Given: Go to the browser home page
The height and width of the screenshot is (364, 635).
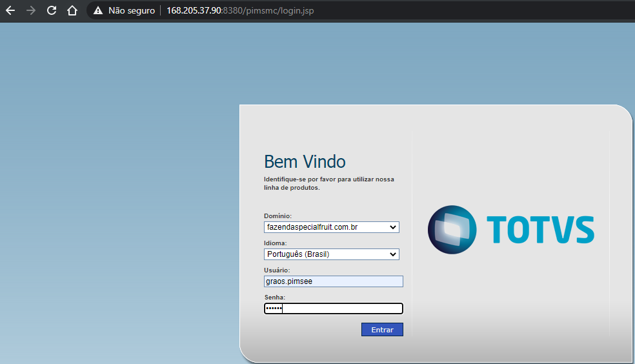Looking at the screenshot, I should point(72,11).
